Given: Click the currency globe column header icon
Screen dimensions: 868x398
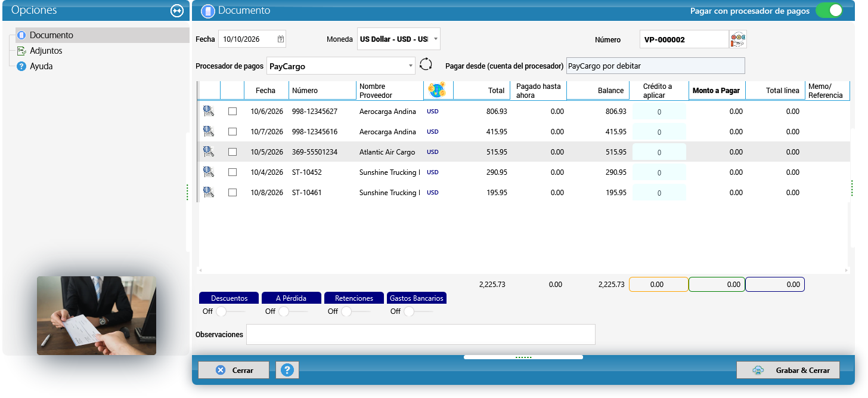Looking at the screenshot, I should (x=438, y=91).
